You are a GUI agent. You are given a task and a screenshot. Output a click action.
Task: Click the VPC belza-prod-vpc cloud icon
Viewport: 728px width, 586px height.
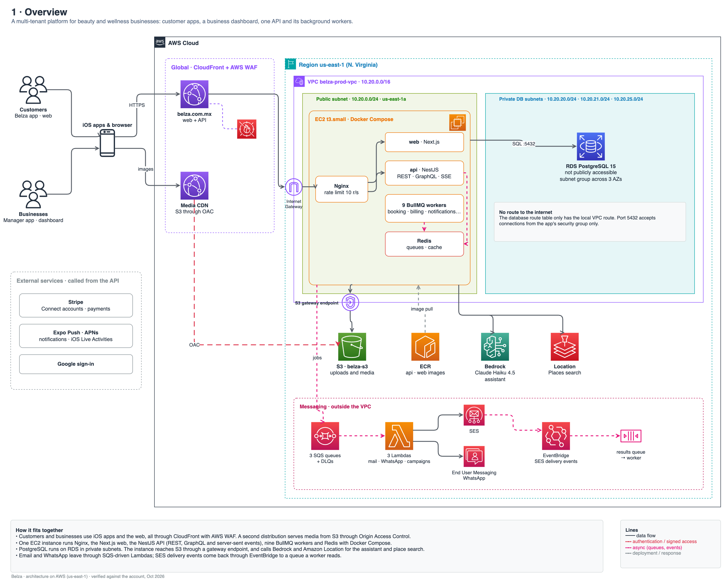[299, 81]
